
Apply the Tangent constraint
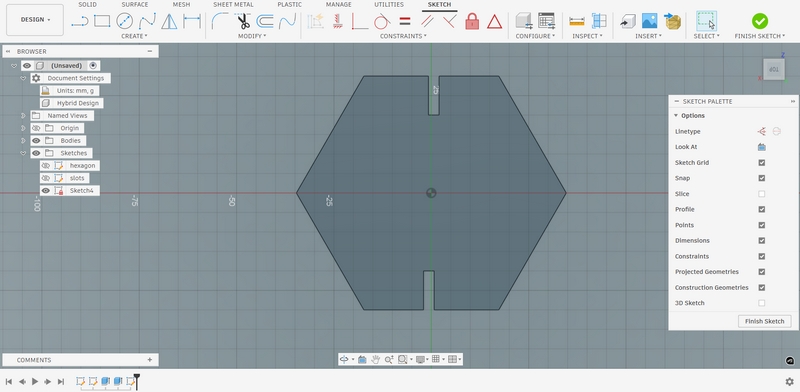pos(382,21)
